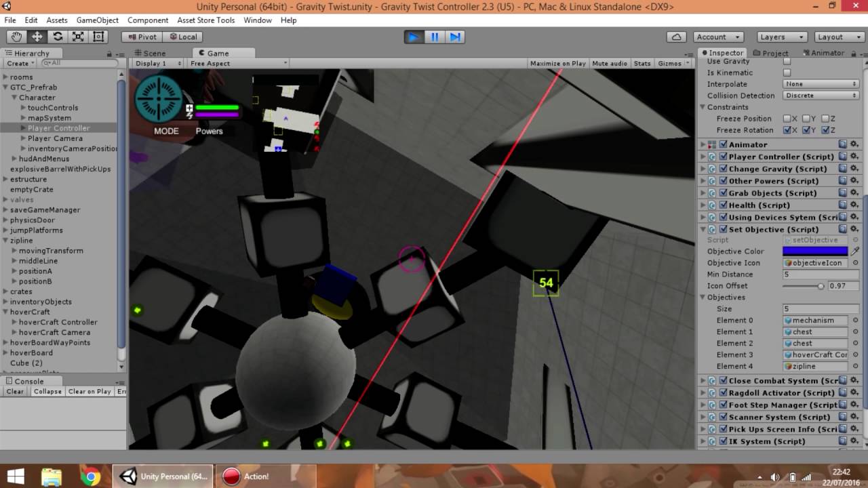Disable the Animator component checkbox
Viewport: 868px width, 488px height.
(x=723, y=144)
